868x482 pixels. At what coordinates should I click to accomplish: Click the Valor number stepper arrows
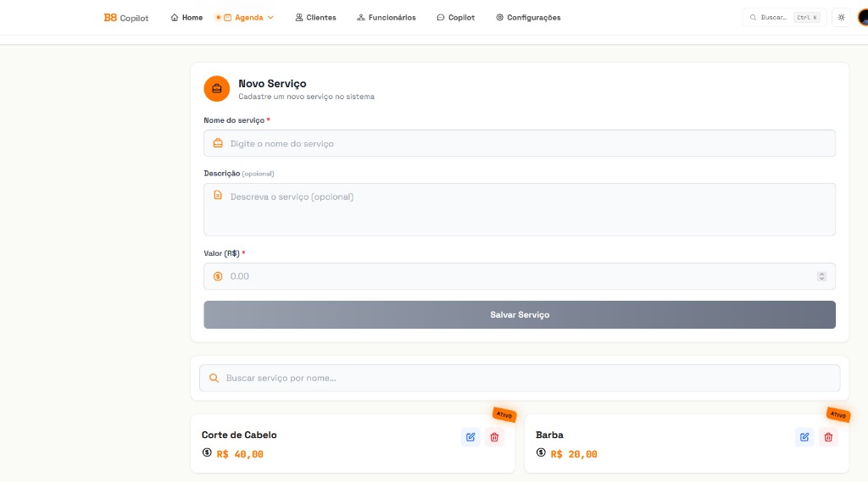click(x=821, y=276)
